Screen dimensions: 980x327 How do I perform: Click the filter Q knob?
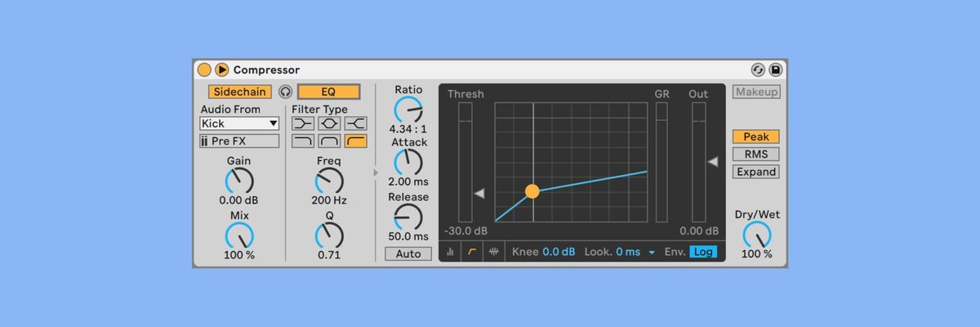point(329,235)
